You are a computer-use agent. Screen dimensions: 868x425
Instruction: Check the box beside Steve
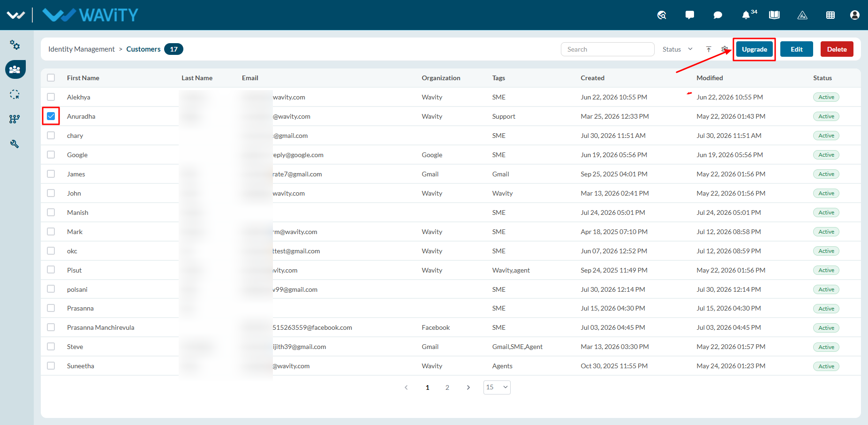point(51,347)
